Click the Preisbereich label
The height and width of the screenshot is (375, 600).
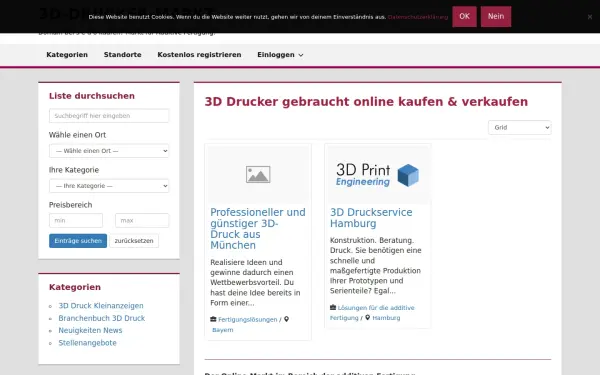[x=70, y=205]
